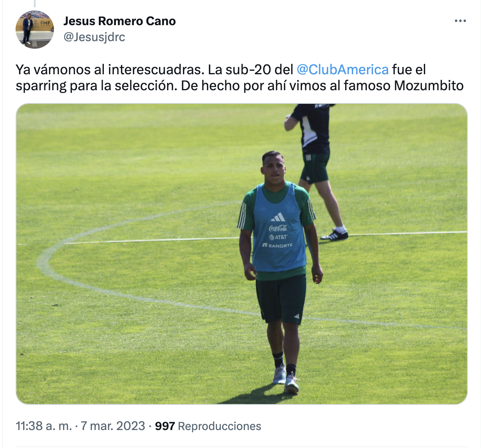Open the 11:38 a. m. timestamp link
481x448 pixels.
[44, 426]
